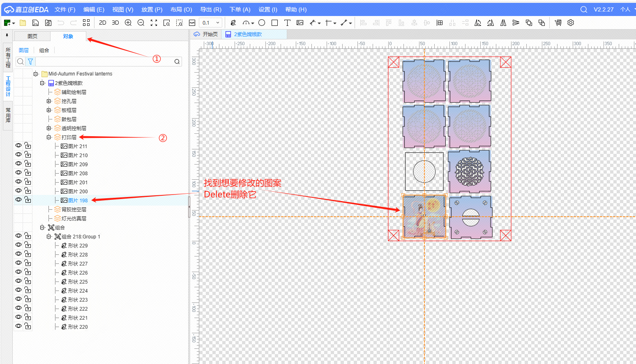Switch to the 图页 tab
Image resolution: width=636 pixels, height=364 pixels.
tap(32, 36)
